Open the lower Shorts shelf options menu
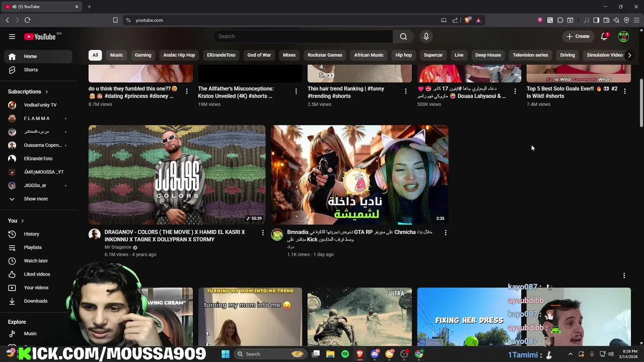Image resolution: width=644 pixels, height=362 pixels. click(x=624, y=276)
